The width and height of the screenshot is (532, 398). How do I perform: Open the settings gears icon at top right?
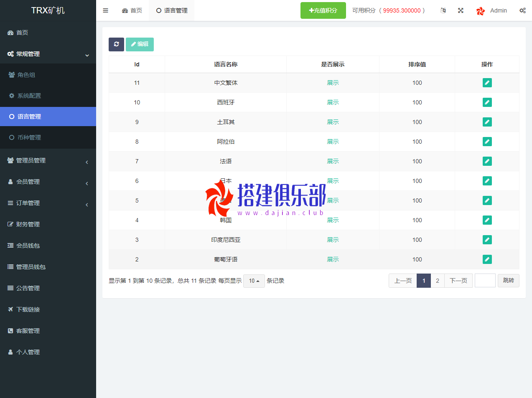point(522,10)
